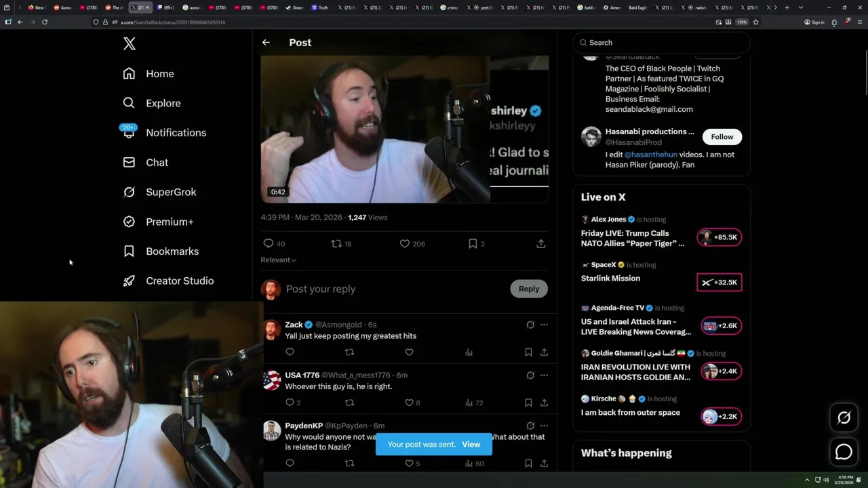Viewport: 868px width, 488px height.
Task: View analytics on Zack's comment
Action: 469,352
